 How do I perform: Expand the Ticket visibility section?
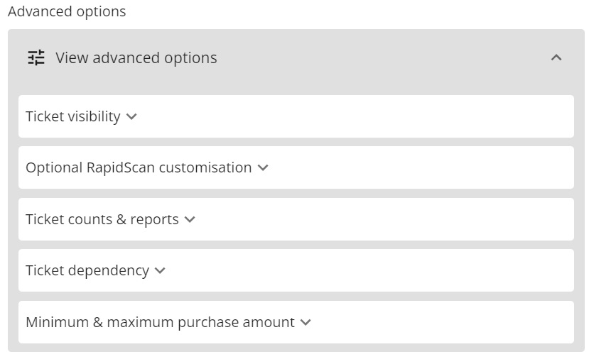pos(73,116)
